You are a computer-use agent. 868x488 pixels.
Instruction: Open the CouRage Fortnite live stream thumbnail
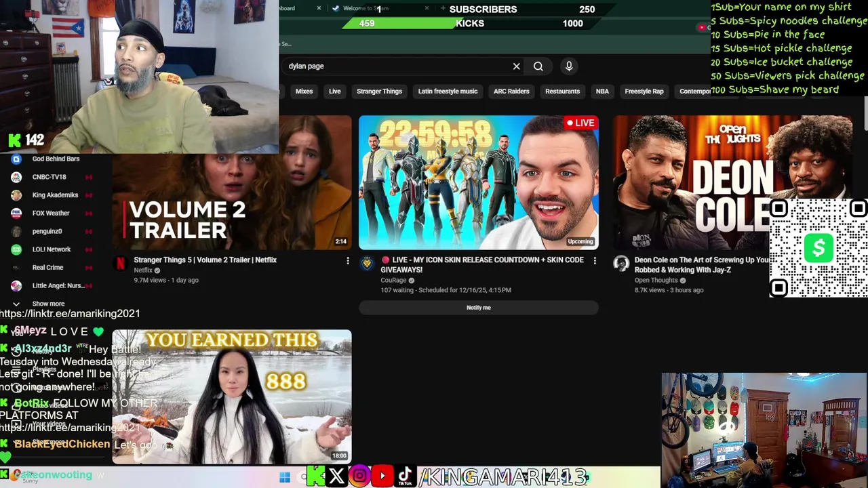pos(479,182)
